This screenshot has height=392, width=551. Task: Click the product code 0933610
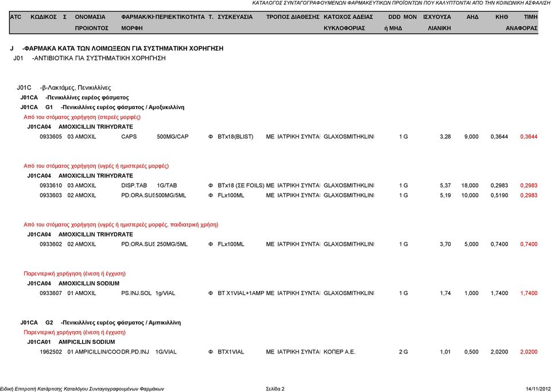(x=51, y=185)
